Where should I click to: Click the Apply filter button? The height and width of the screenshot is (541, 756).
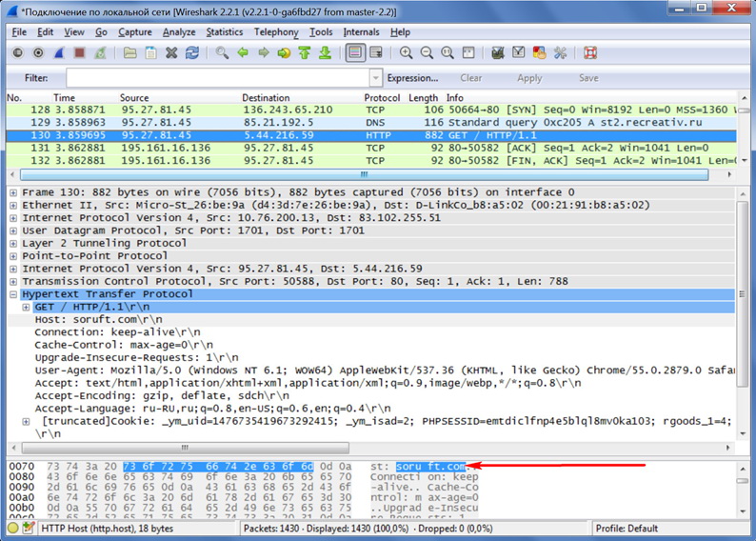529,78
